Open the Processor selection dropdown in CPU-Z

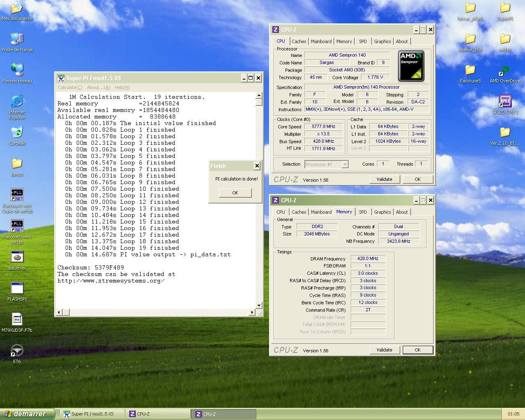coord(345,164)
